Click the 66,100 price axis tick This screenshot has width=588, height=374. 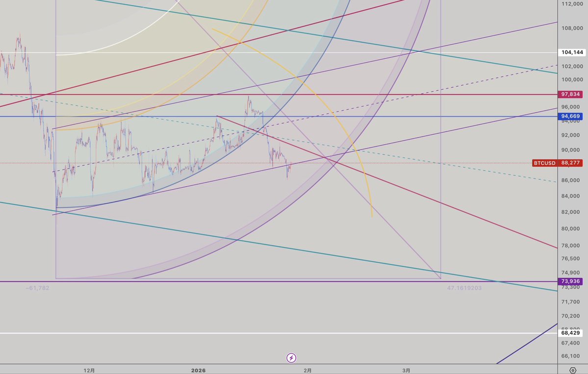(570, 356)
